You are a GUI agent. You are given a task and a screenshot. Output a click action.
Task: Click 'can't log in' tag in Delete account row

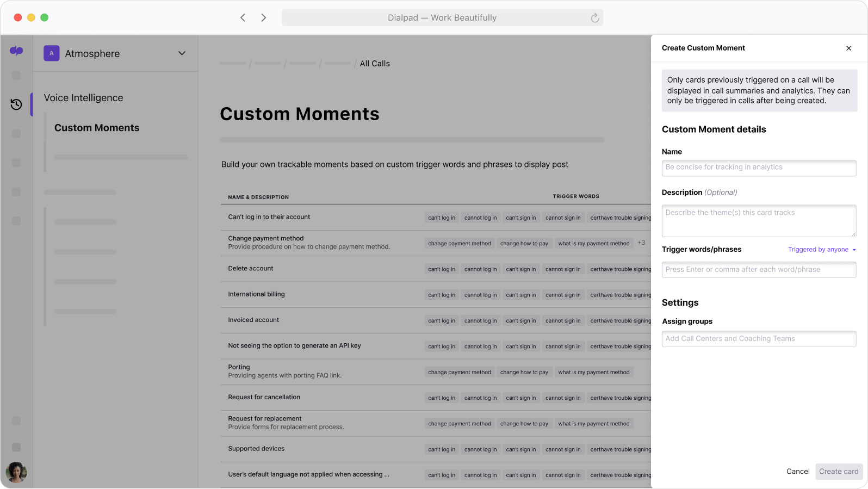[x=442, y=269]
